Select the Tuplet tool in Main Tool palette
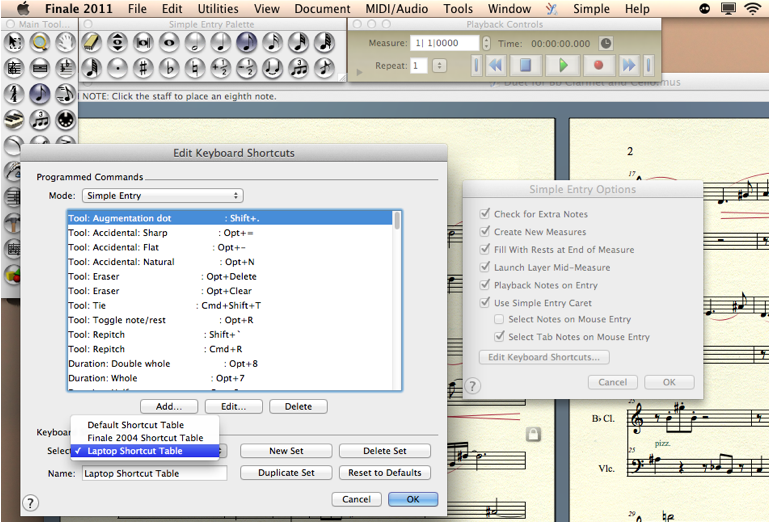 [40, 119]
